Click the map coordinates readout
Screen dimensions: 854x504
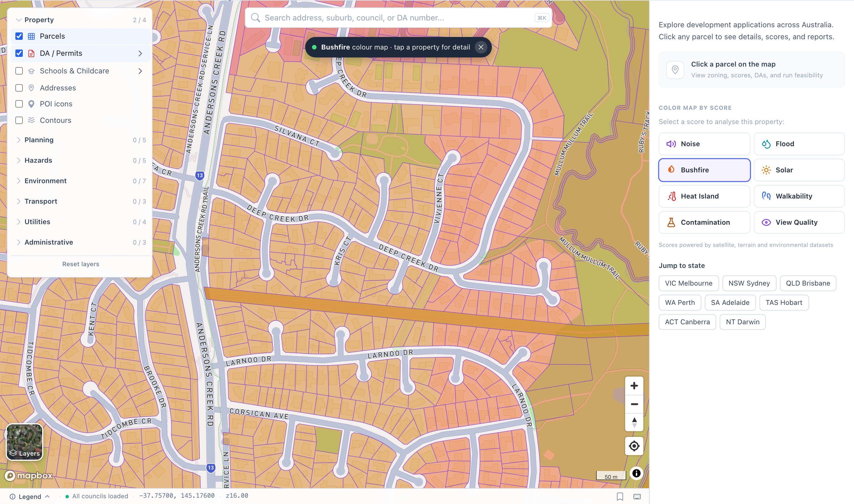tap(177, 496)
